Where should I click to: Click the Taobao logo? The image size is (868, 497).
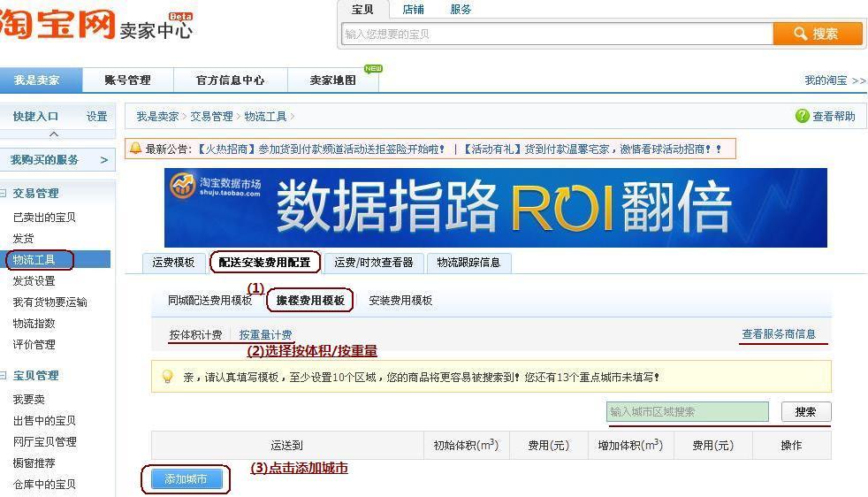tap(57, 24)
